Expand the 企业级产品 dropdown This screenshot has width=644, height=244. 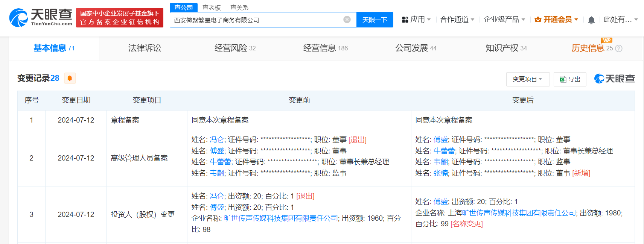click(x=504, y=20)
